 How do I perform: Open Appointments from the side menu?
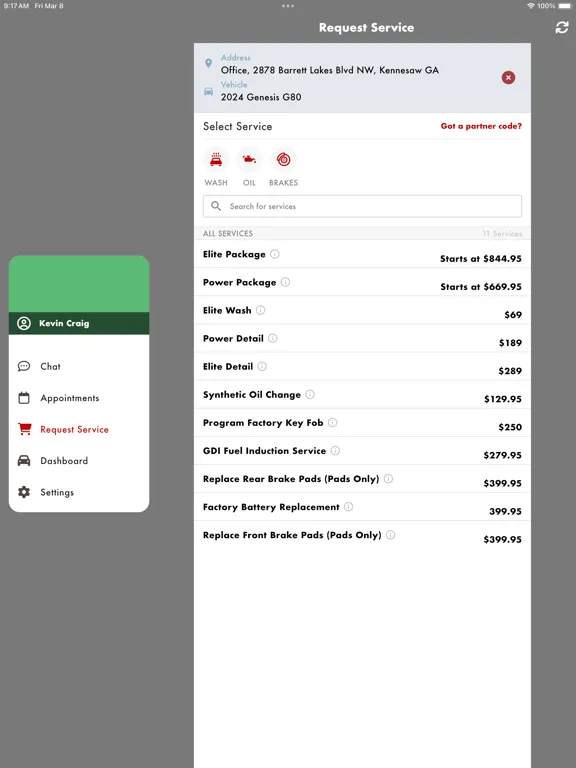pos(79,398)
